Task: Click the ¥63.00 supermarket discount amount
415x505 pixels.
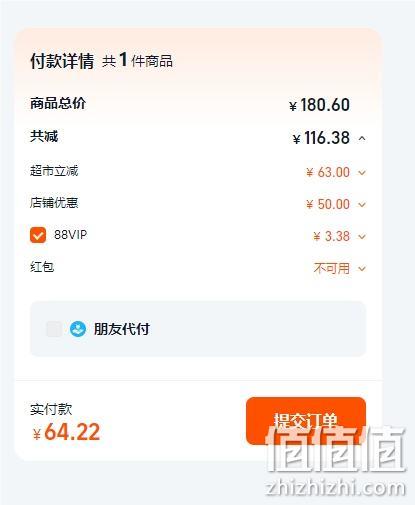Action: 328,172
